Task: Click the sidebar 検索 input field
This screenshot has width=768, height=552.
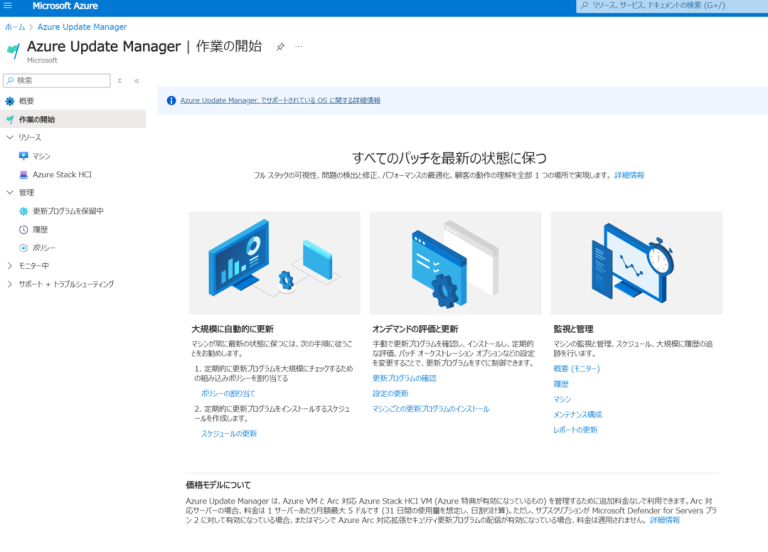Action: pos(58,80)
